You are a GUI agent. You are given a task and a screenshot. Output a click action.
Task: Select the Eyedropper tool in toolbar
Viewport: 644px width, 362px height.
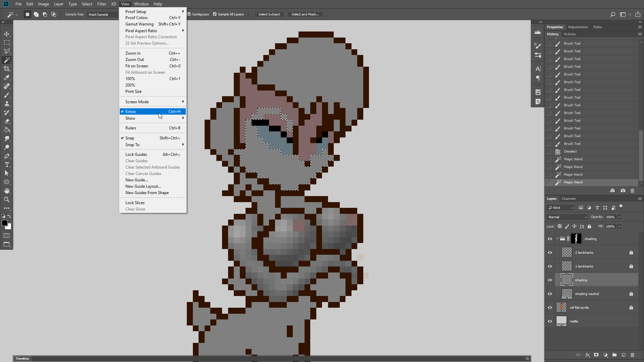[x=7, y=77]
